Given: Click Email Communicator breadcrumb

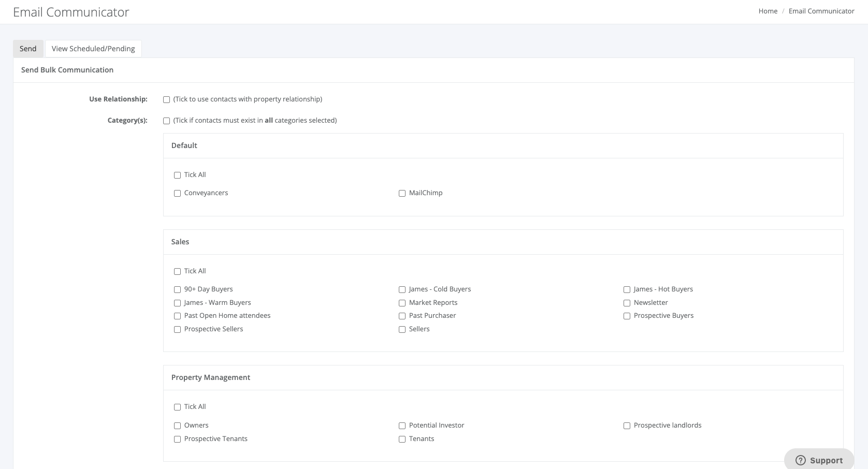Looking at the screenshot, I should (821, 11).
